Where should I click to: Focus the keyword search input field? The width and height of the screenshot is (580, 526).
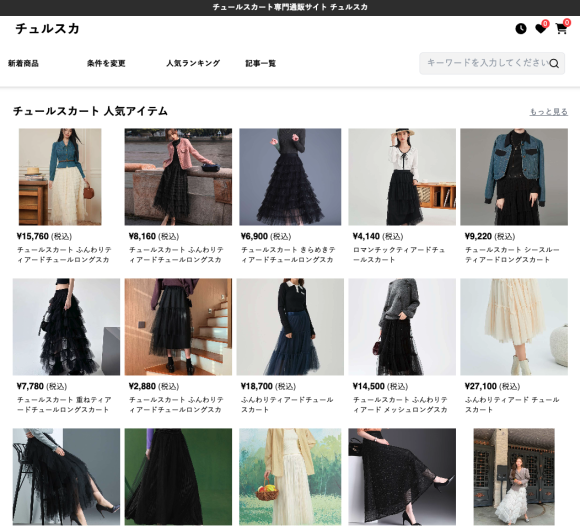492,63
